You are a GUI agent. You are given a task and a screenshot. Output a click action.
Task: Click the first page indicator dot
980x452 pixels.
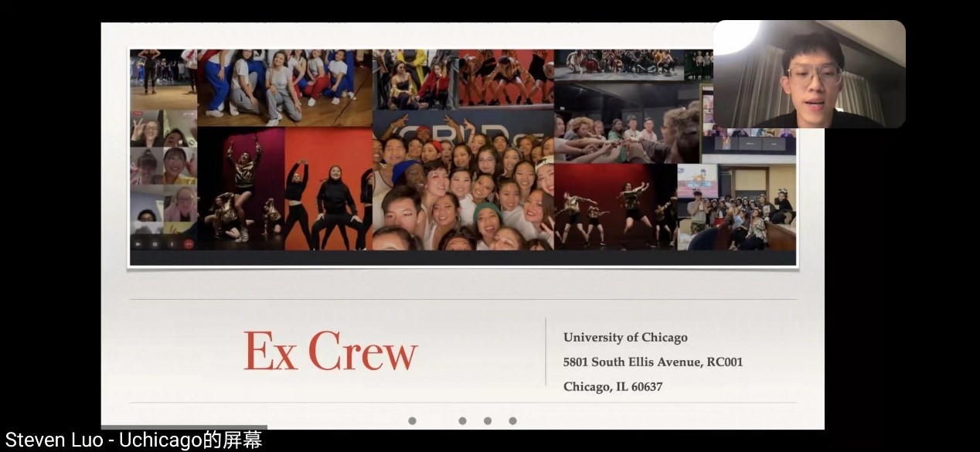tap(412, 420)
